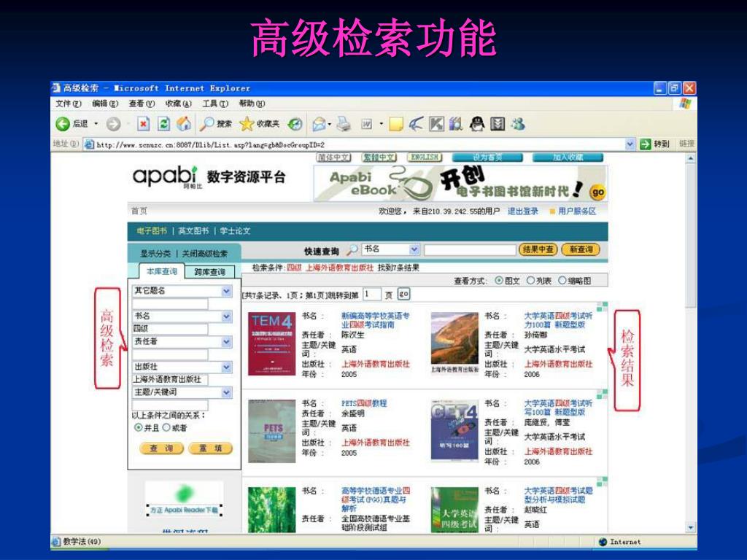Expand the 书名 dropdown in advanced search
This screenshot has height=560, width=747.
point(226,316)
